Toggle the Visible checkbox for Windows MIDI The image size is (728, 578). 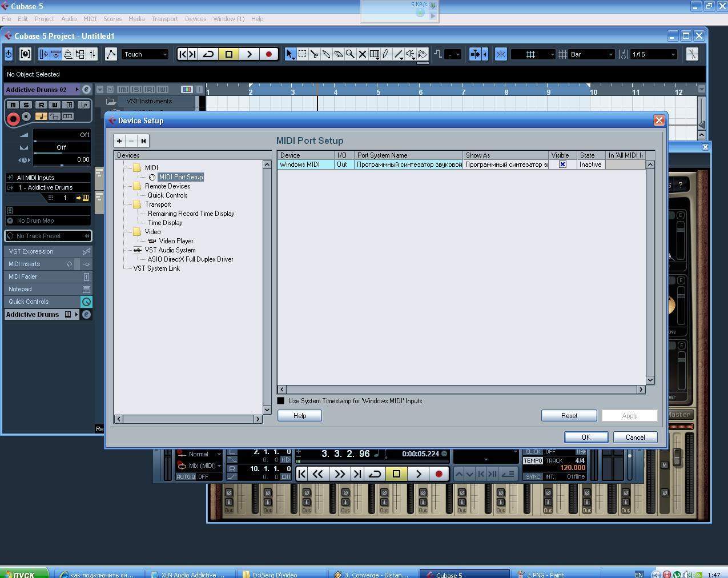[x=562, y=164]
